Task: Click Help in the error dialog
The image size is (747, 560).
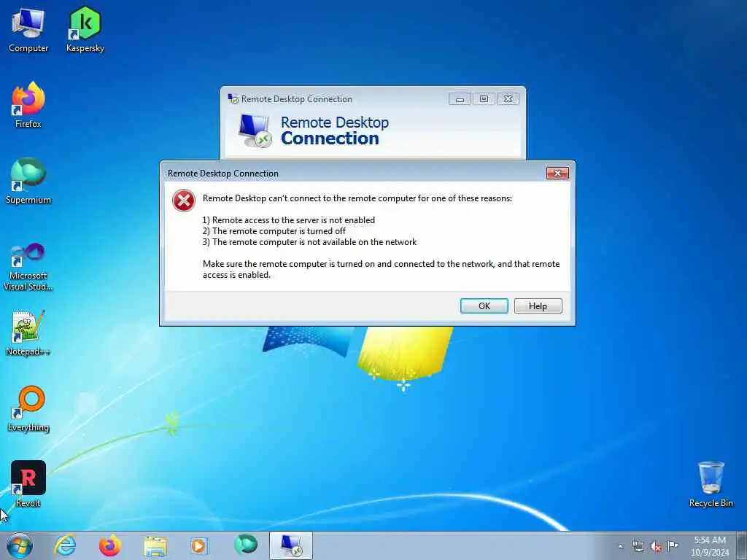Action: (x=538, y=306)
